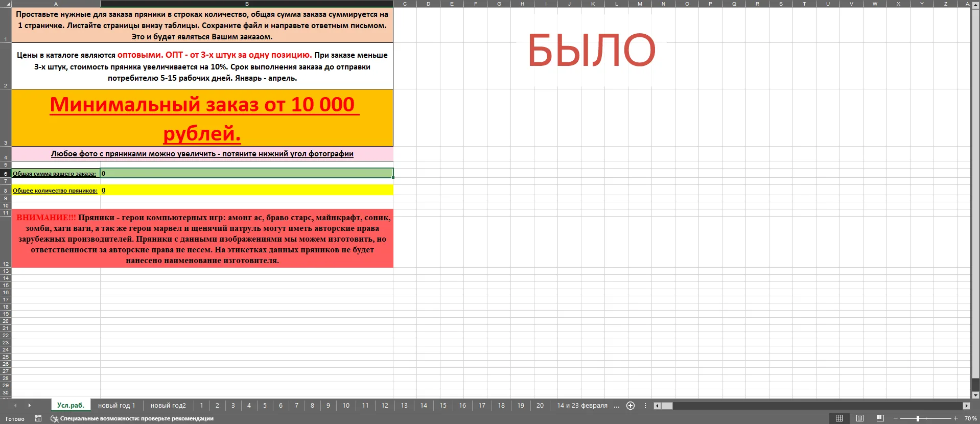
Task: Click zoom in plus button
Action: pyautogui.click(x=955, y=418)
